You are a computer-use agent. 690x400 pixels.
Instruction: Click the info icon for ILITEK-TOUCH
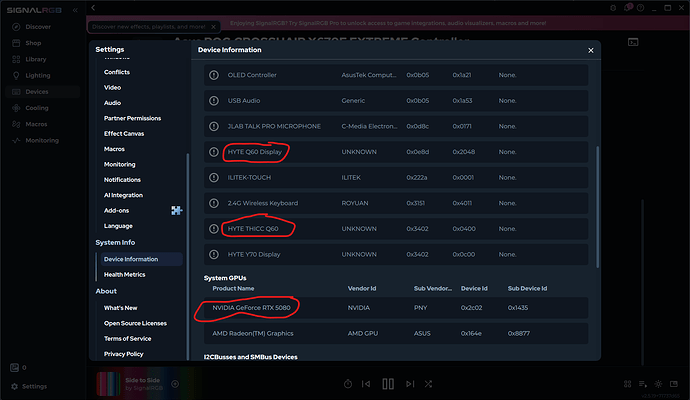pos(214,178)
